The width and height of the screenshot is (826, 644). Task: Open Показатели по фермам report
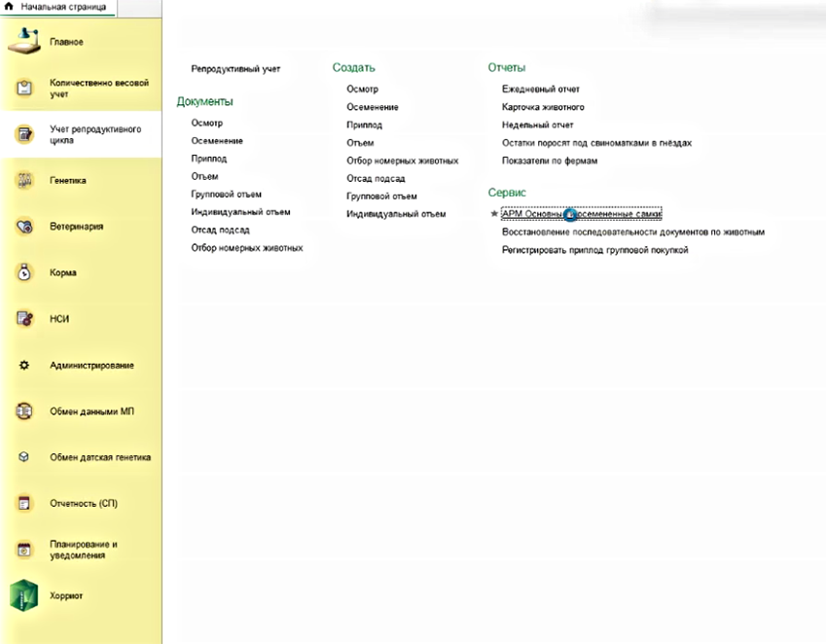pos(549,160)
